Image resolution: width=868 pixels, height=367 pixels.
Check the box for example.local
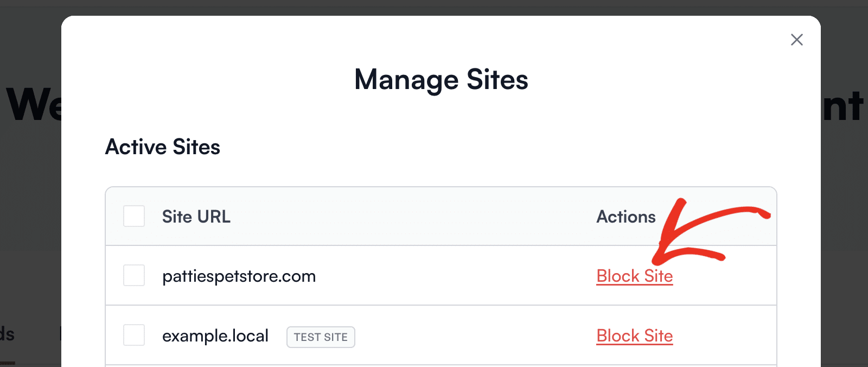[x=134, y=335]
